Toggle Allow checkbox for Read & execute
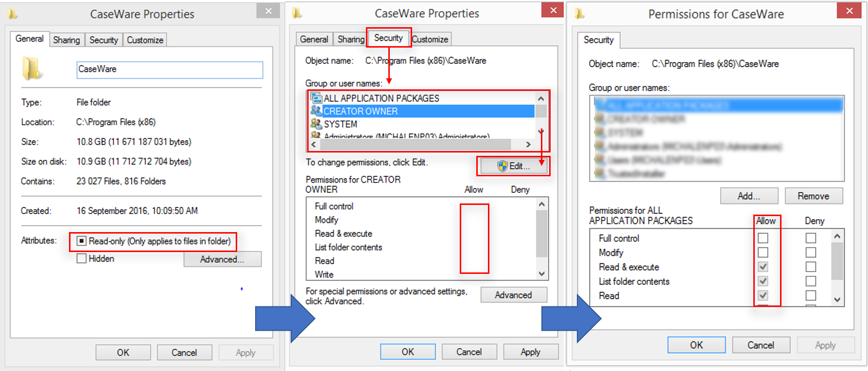Screen dimensions: 868x371 tap(763, 267)
